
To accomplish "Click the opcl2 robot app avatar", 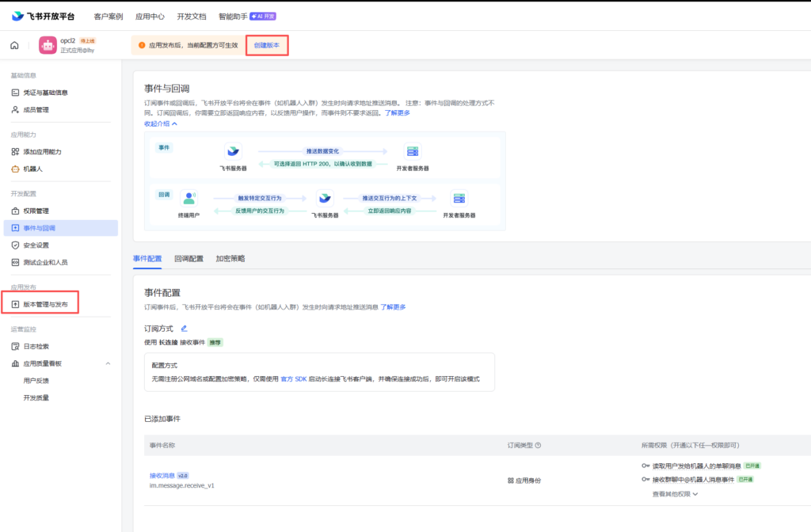I will (x=48, y=45).
